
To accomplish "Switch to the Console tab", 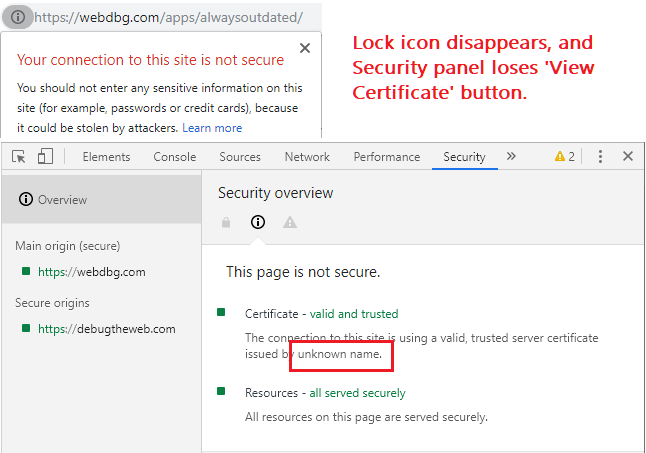I will click(174, 157).
